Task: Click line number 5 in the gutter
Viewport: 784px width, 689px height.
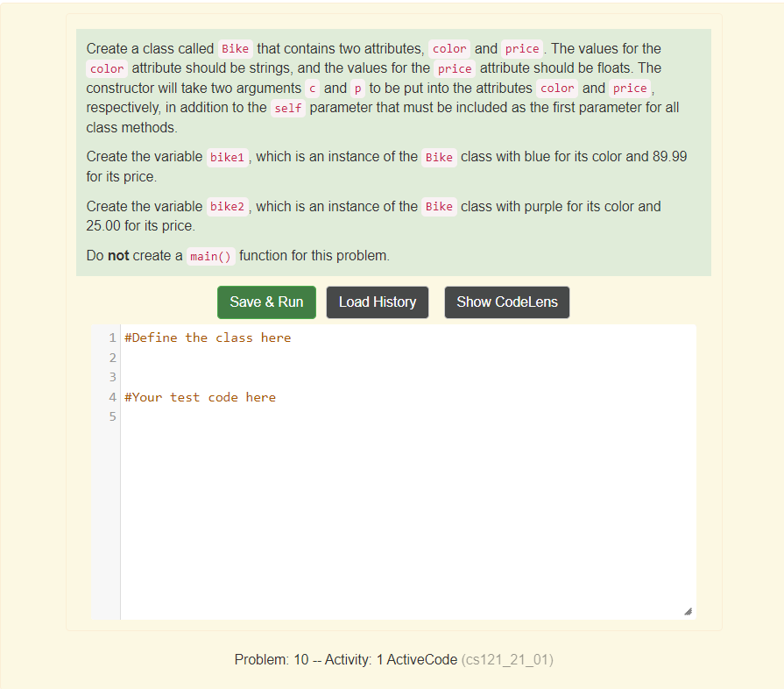Action: [x=111, y=416]
